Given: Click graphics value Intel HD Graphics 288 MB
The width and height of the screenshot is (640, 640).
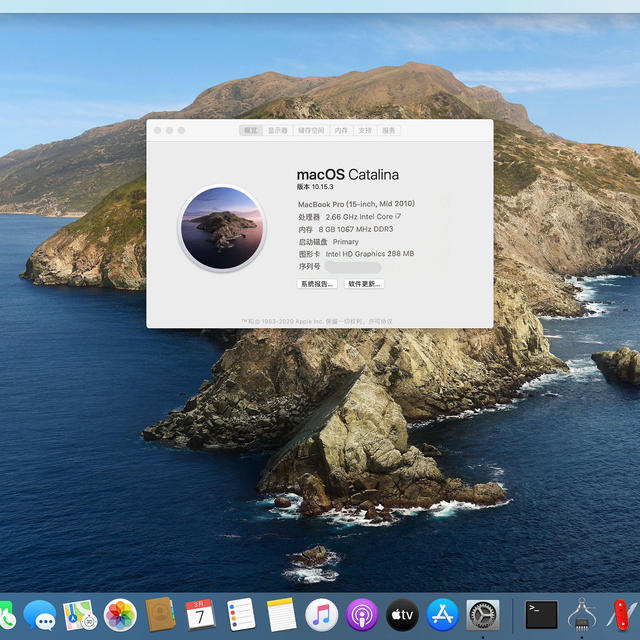Looking at the screenshot, I should [x=370, y=254].
